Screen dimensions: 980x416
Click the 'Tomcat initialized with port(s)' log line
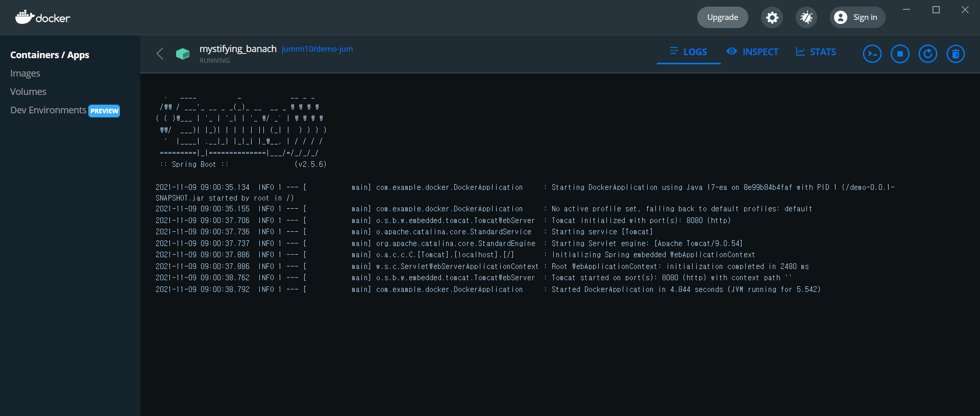[443, 221]
